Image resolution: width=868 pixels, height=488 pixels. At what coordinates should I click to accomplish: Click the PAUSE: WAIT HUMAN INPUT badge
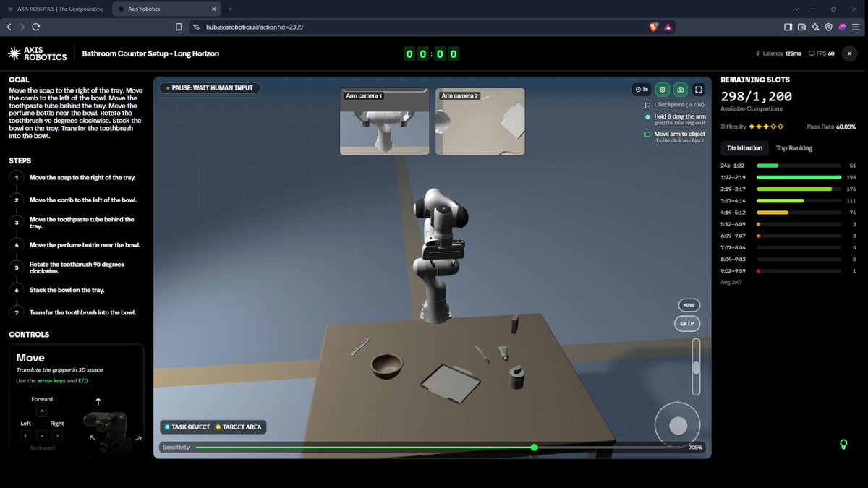click(x=210, y=87)
